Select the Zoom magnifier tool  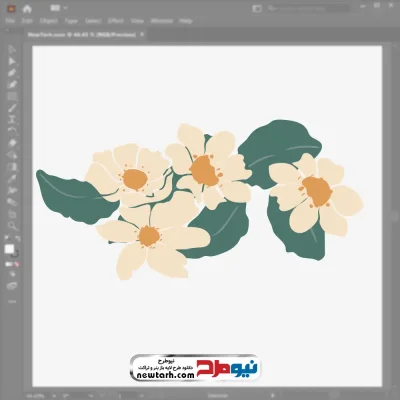click(12, 226)
